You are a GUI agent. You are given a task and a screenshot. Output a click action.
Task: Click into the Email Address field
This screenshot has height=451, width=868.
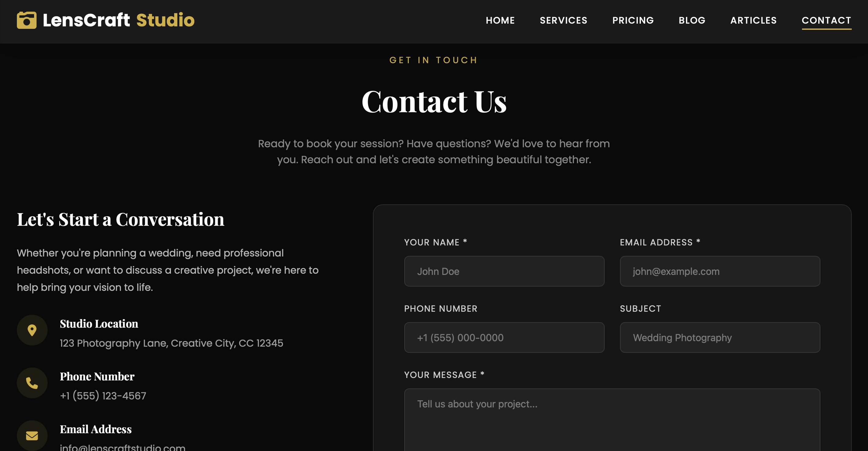(x=720, y=271)
